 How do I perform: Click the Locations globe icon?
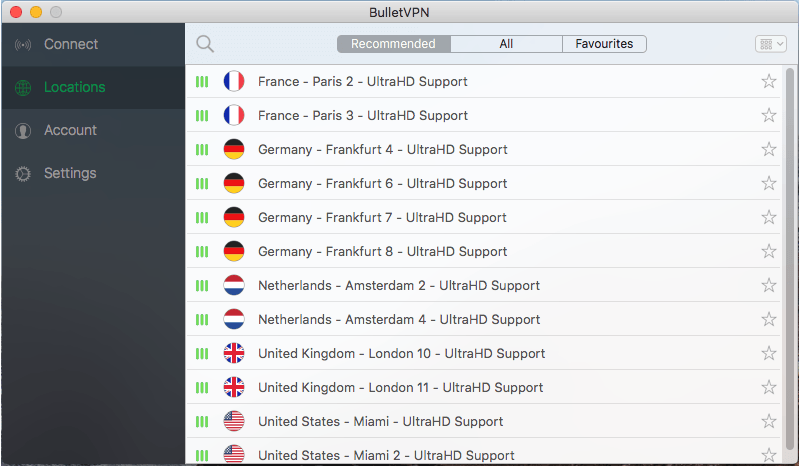click(23, 88)
